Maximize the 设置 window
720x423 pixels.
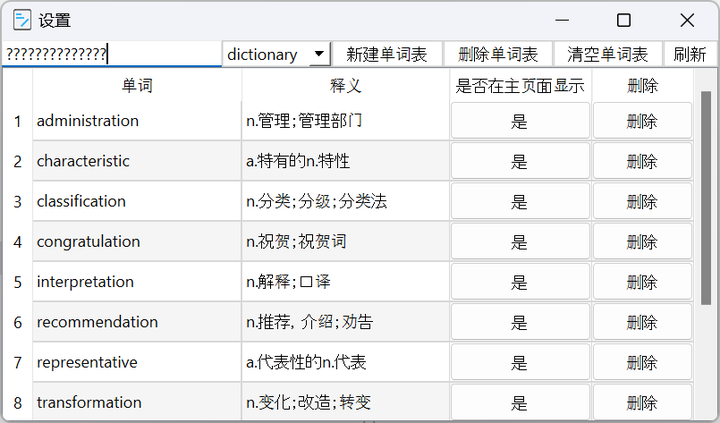click(x=624, y=20)
